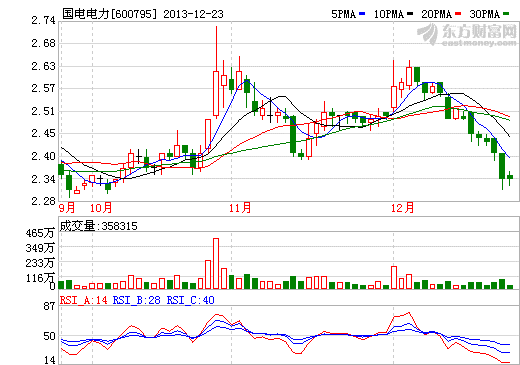This screenshot has width=520, height=365.
Task: Click the 465万 volume axis label
Action: pos(40,233)
